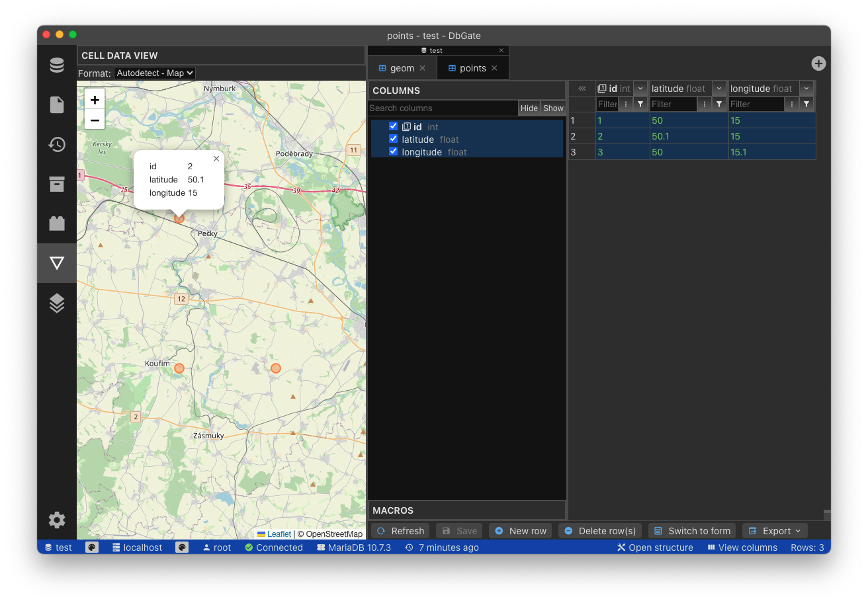Click MariaDB 10.7.3 in status bar
Image resolution: width=868 pixels, height=603 pixels.
[354, 547]
